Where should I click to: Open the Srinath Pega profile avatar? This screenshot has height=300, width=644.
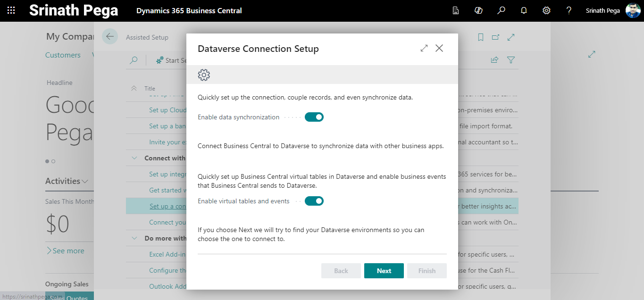coord(633,10)
